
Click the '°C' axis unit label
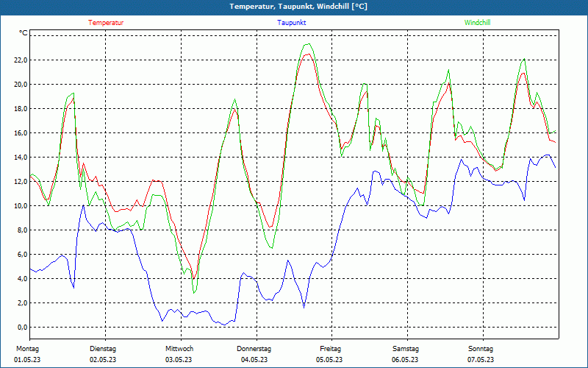[24, 33]
